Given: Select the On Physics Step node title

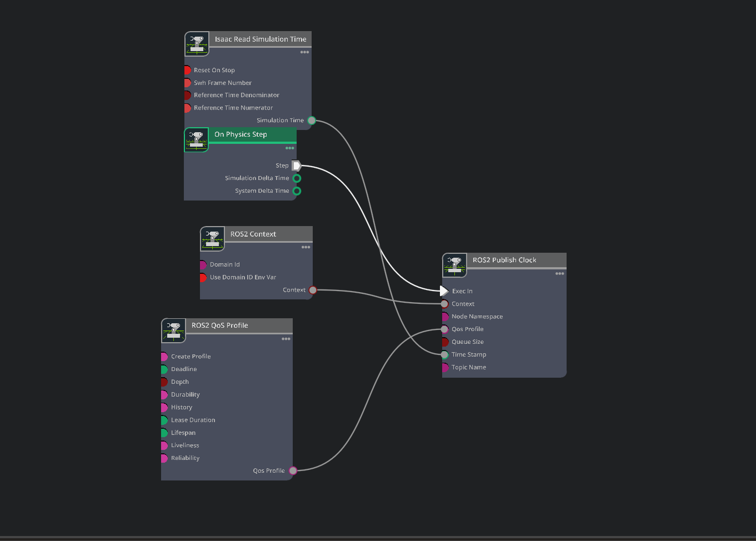Looking at the screenshot, I should 241,134.
